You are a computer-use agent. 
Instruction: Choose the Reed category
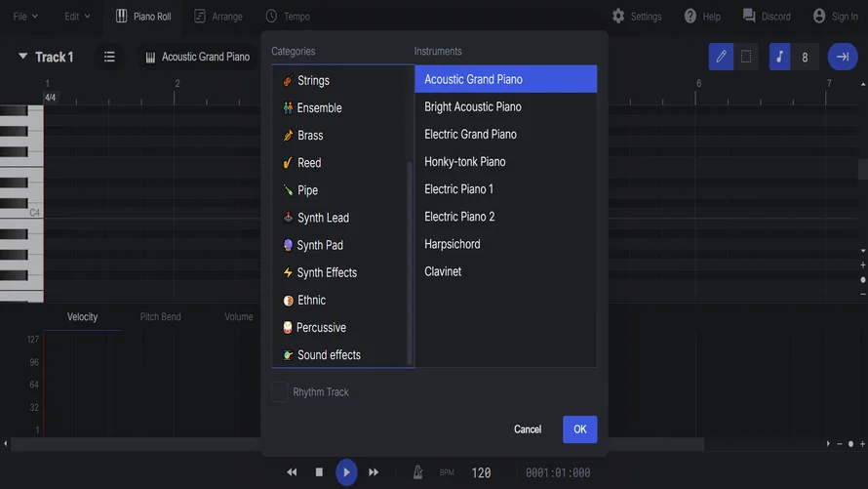click(342, 163)
